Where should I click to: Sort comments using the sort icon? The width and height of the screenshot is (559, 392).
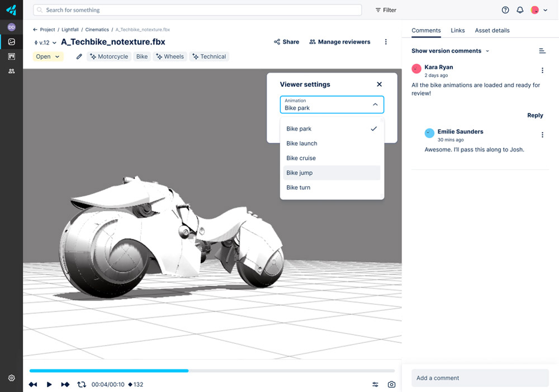pos(542,50)
